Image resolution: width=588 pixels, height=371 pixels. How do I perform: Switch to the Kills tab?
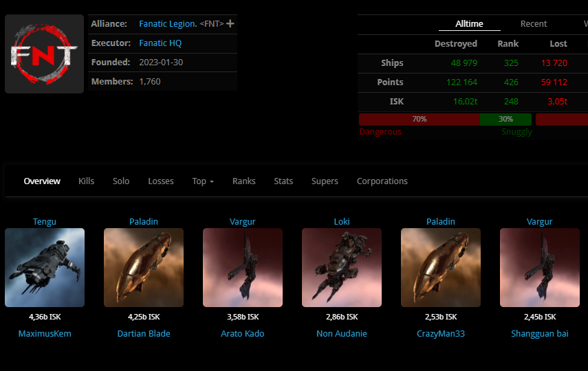86,181
